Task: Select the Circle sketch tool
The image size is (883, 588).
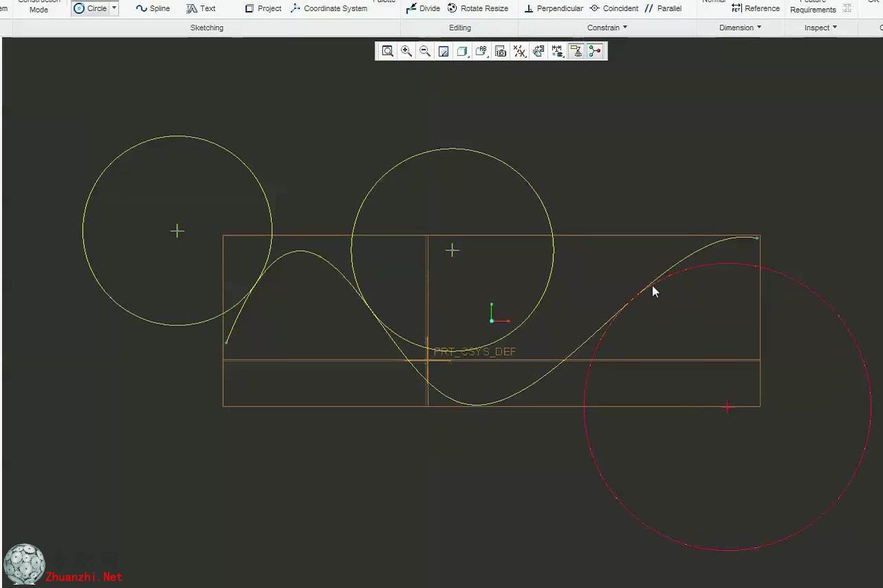Action: pos(90,8)
